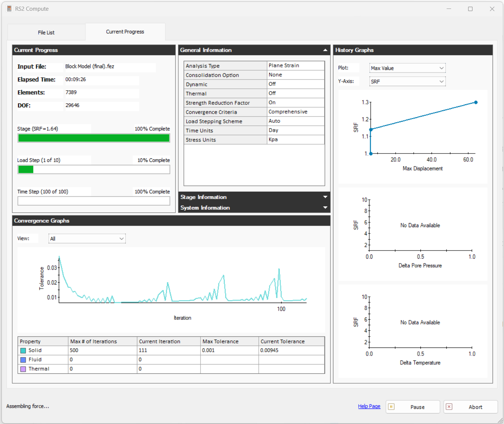Open the Y-Axis SRF dropdown
This screenshot has width=504, height=424.
coord(407,81)
